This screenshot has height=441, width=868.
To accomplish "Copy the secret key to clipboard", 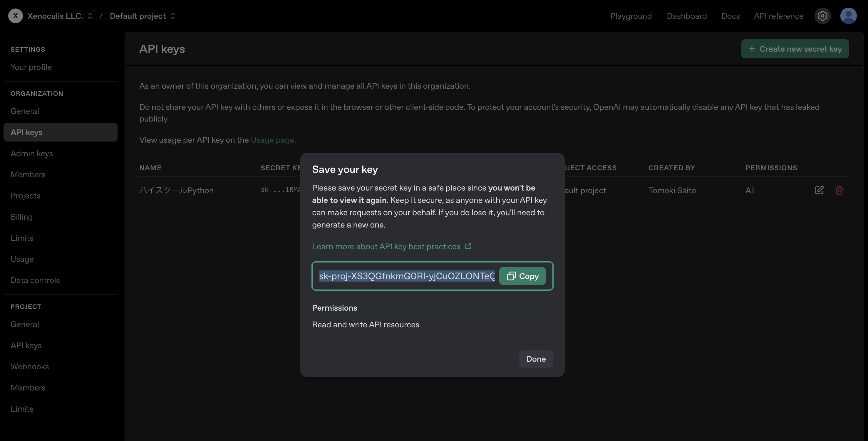I will [522, 276].
